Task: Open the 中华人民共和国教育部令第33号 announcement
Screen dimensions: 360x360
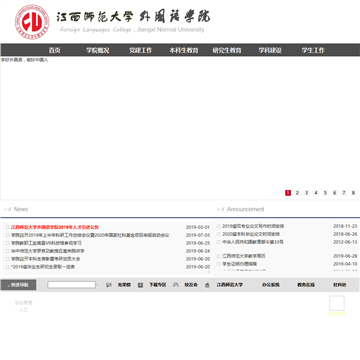Action: click(x=253, y=242)
